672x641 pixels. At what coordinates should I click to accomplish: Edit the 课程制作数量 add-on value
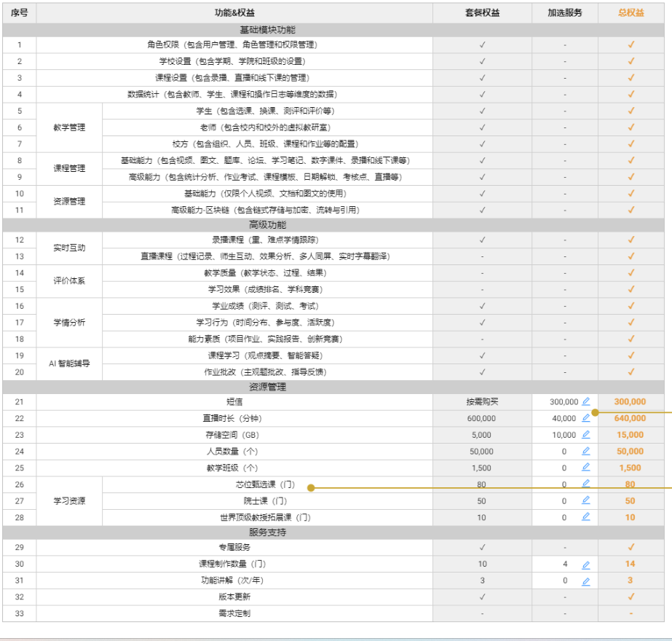click(x=586, y=565)
